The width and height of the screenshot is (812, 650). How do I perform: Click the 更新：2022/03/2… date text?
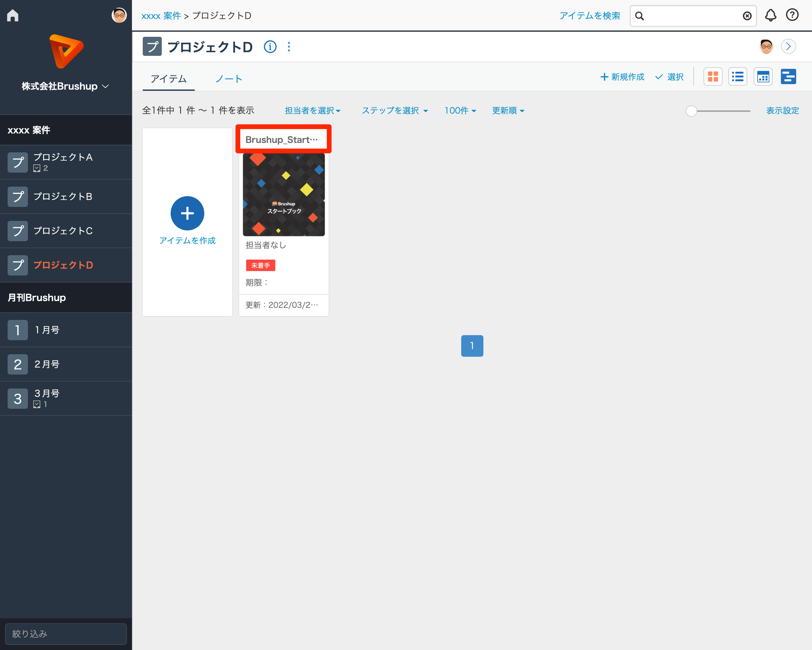tap(282, 305)
